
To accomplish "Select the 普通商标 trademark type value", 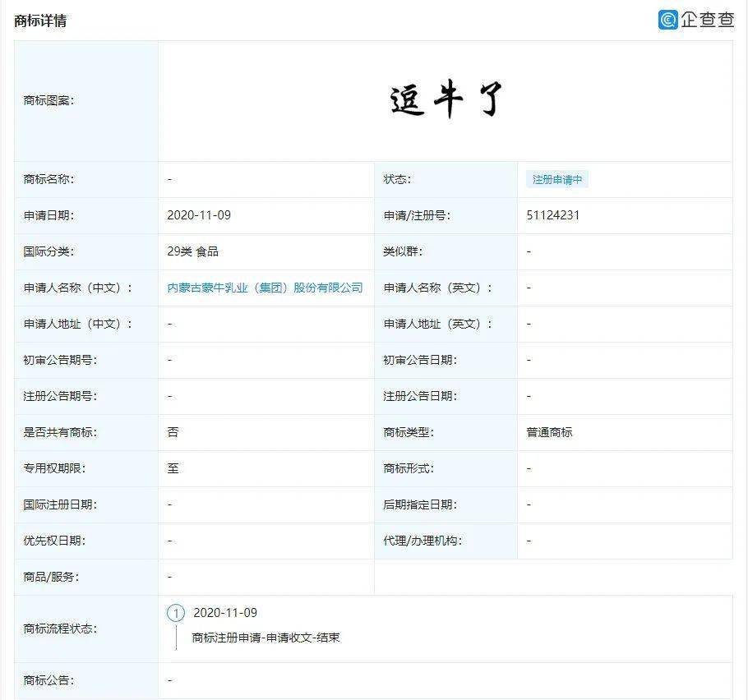I will point(549,432).
